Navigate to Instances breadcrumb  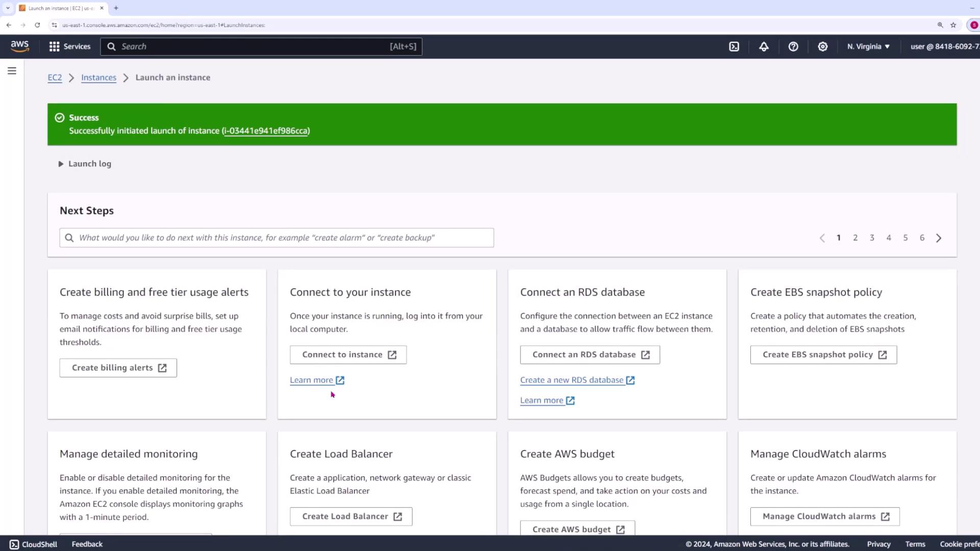99,78
